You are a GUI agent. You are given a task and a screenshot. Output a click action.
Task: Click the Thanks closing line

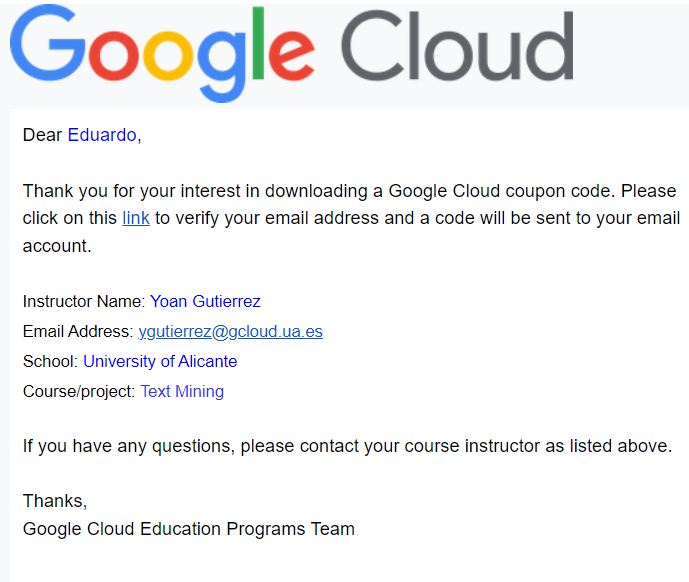(55, 501)
